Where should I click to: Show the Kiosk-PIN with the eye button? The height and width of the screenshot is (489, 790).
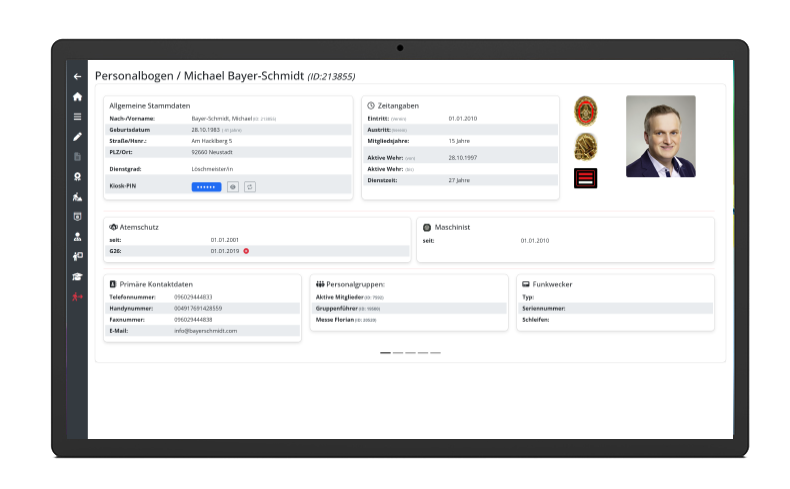point(232,187)
